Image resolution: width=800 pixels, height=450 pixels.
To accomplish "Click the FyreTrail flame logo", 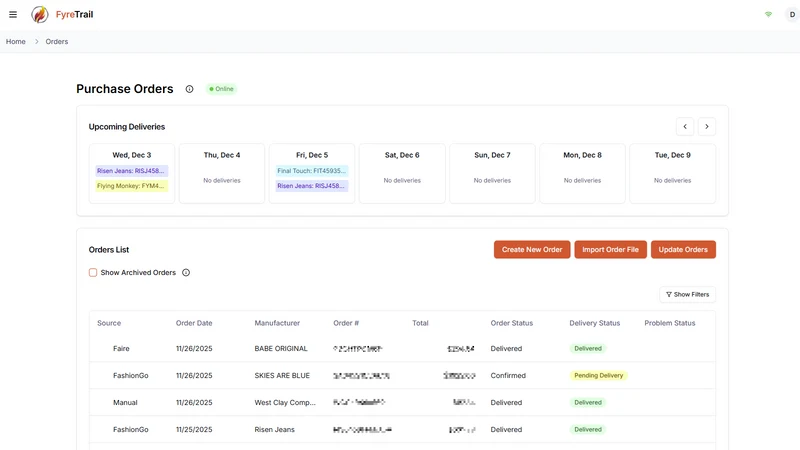I will [40, 14].
